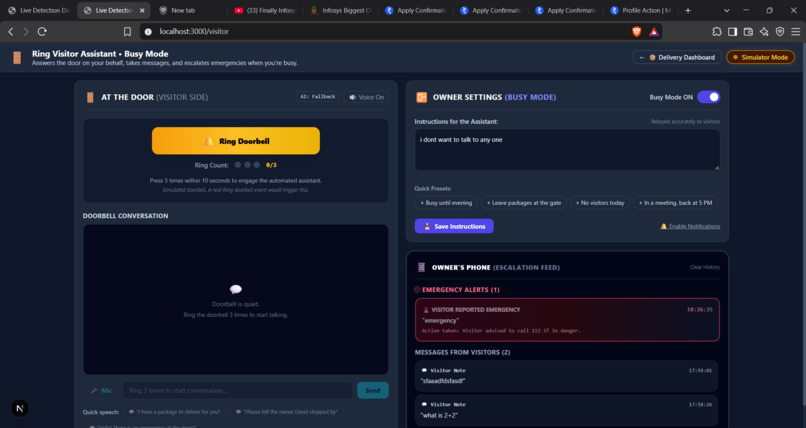The image size is (806, 428).
Task: Add the No visitors today preset
Action: coord(600,203)
